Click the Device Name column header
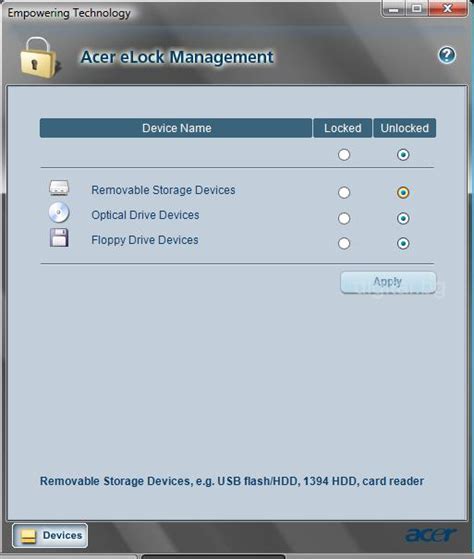 tap(176, 128)
